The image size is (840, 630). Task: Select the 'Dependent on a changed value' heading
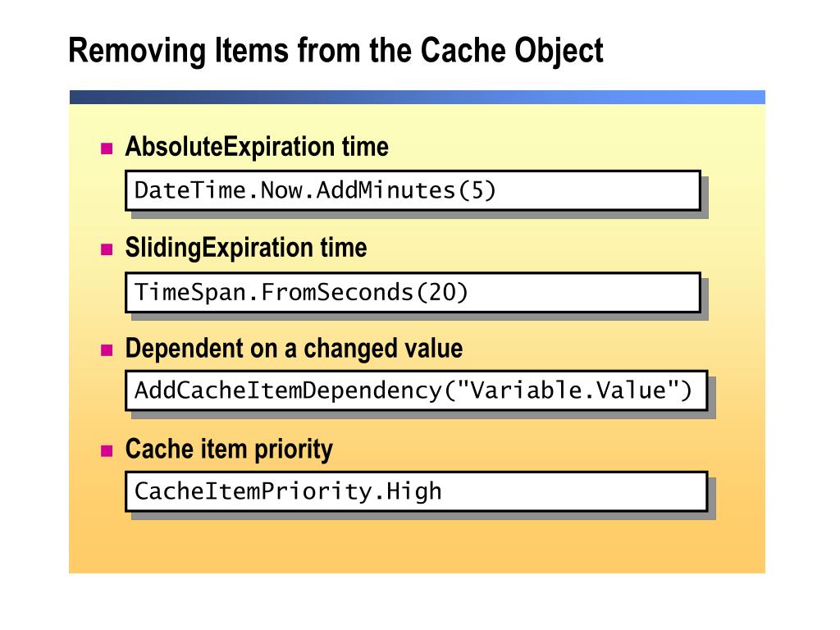click(x=294, y=349)
